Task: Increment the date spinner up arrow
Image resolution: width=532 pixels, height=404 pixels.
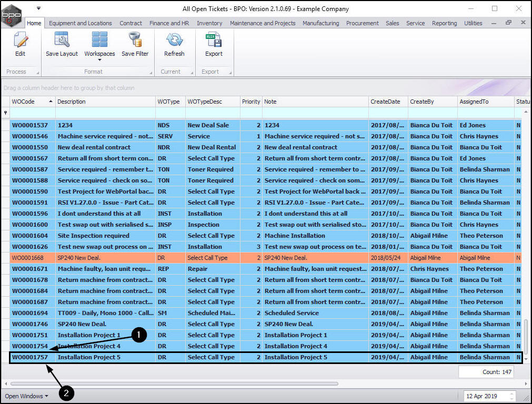Action: pyautogui.click(x=511, y=393)
